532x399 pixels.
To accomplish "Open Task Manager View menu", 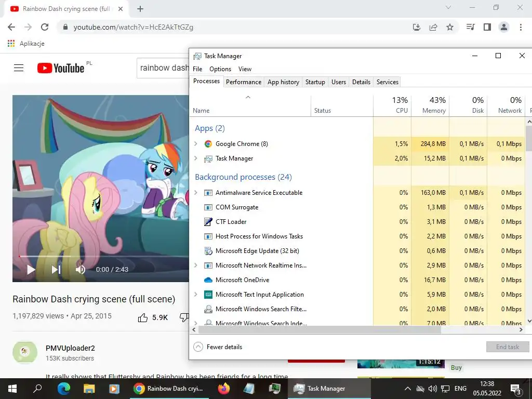I will 245,69.
